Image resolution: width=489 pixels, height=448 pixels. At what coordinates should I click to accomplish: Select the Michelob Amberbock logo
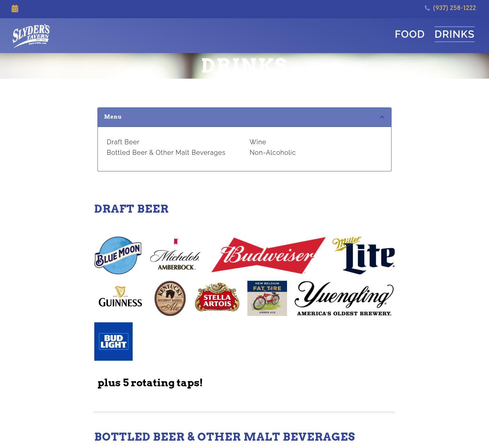[x=175, y=255]
